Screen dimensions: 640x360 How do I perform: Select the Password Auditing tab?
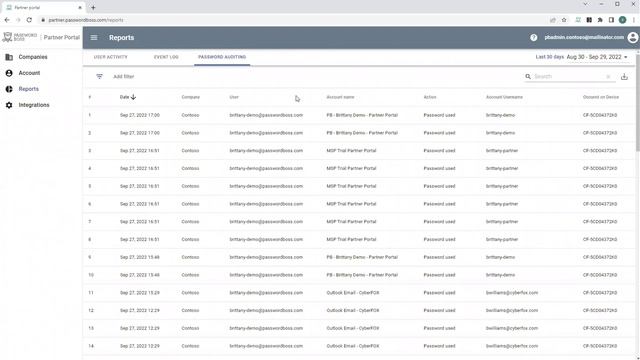coord(222,57)
